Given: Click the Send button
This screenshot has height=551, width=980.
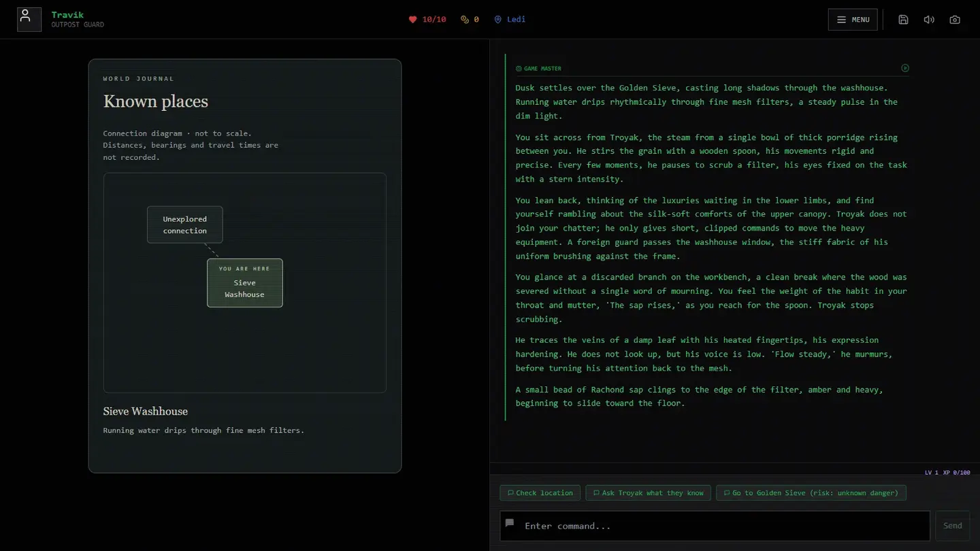Looking at the screenshot, I should click(953, 526).
